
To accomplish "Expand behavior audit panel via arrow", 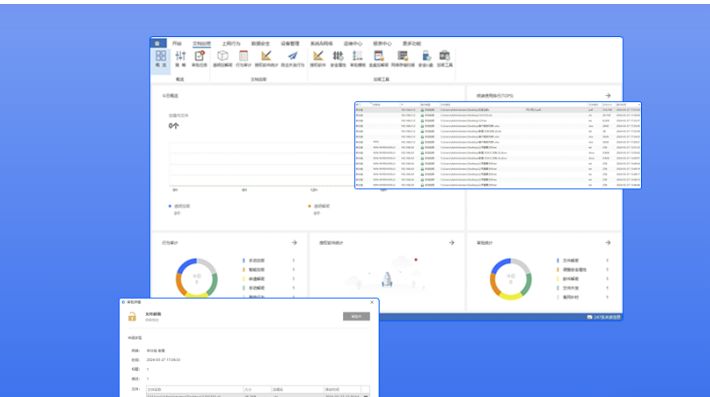I will 294,243.
